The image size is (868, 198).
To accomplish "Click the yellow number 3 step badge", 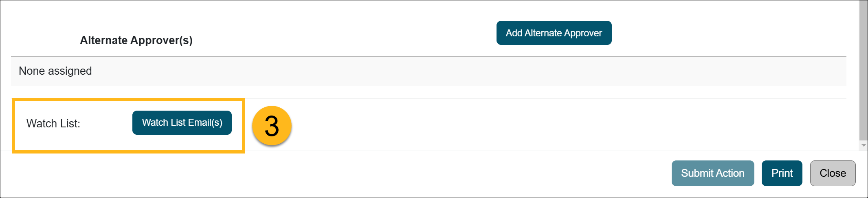I will coord(272,126).
